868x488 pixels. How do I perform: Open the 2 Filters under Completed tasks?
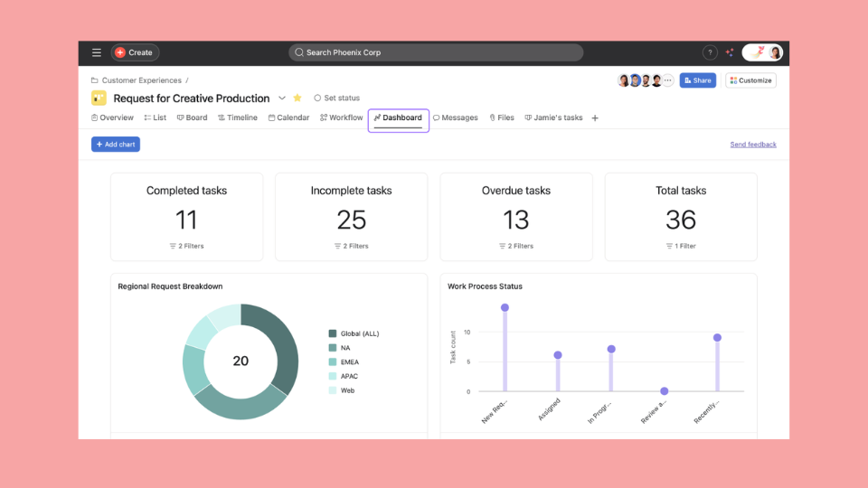(187, 246)
